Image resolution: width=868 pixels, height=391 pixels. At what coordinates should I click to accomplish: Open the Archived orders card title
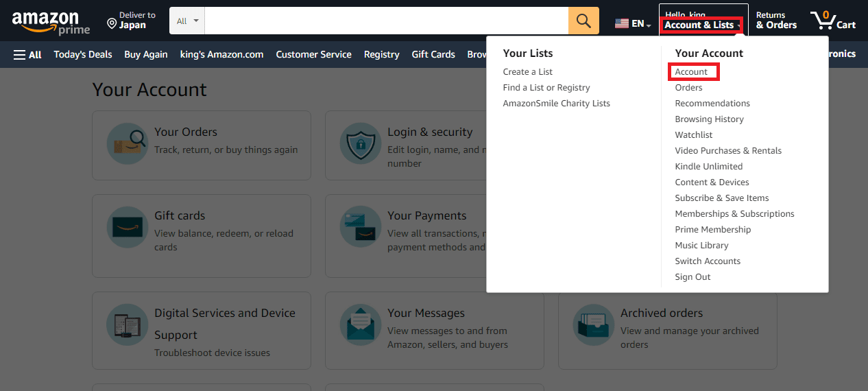(x=662, y=313)
